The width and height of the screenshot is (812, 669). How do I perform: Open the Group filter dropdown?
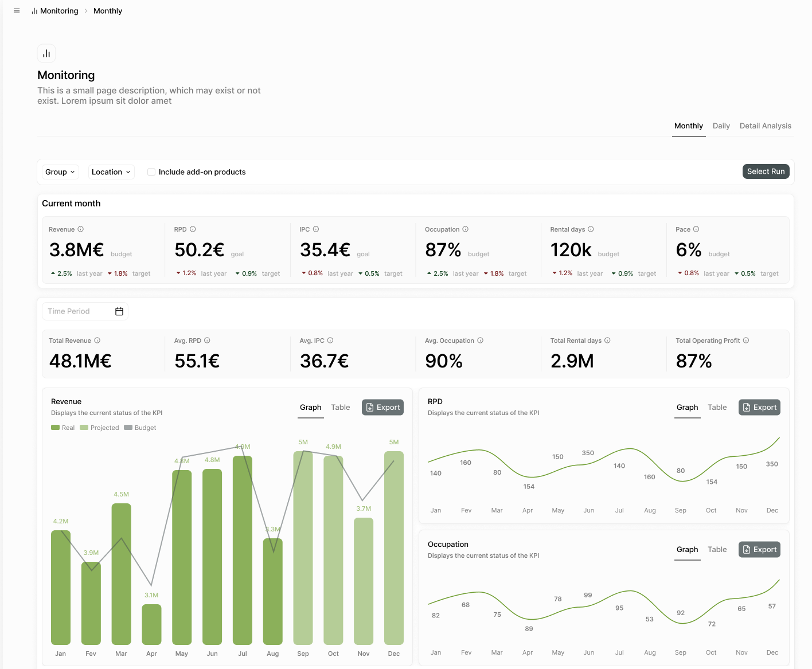tap(60, 172)
